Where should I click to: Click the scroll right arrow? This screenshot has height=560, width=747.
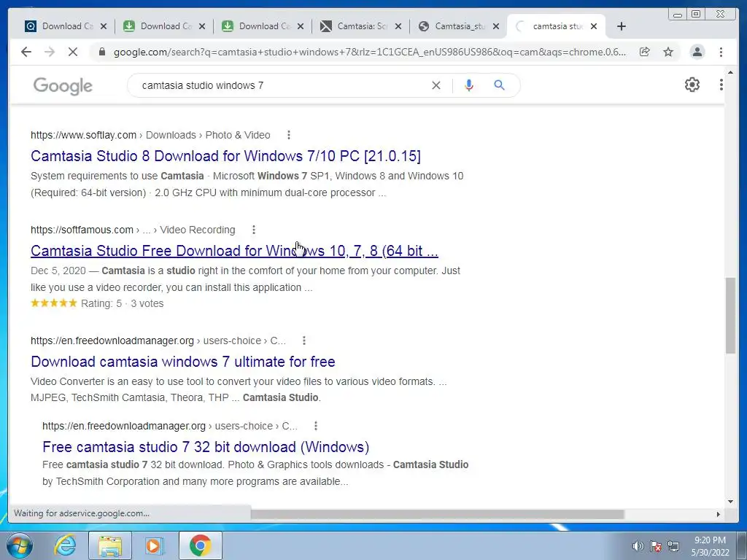pos(719,514)
